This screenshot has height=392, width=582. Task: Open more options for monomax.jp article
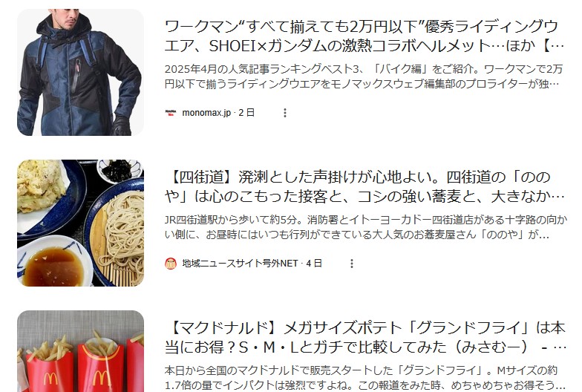pyautogui.click(x=285, y=113)
